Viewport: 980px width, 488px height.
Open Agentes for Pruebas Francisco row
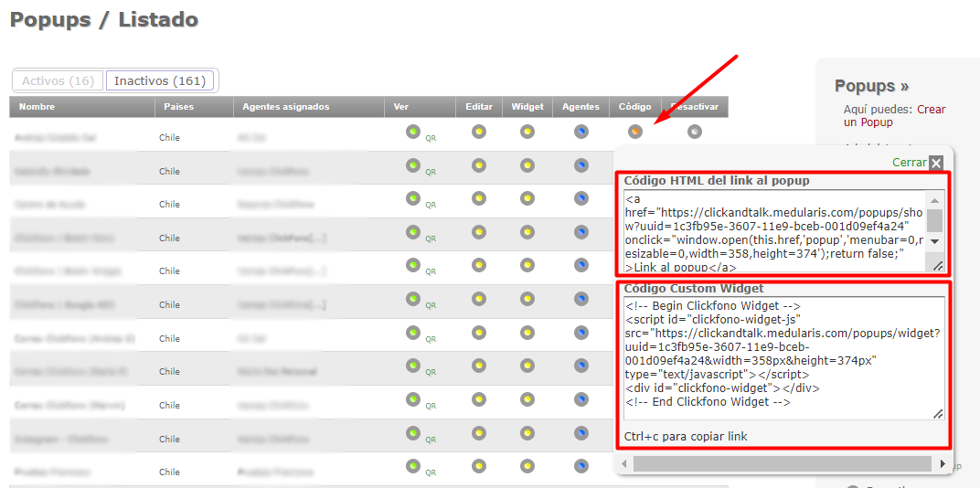tap(581, 467)
